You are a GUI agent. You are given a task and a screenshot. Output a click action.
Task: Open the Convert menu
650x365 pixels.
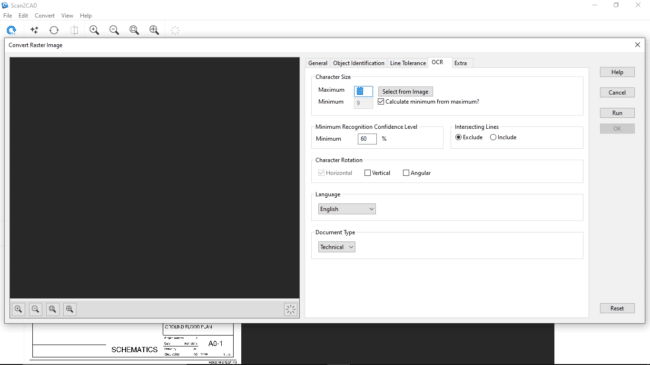point(44,15)
